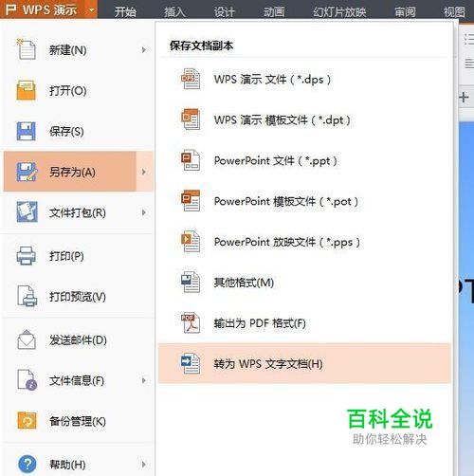Choose 转为 WPS 文字文档(H) option
Screen dimensions: 474x476
click(x=304, y=363)
